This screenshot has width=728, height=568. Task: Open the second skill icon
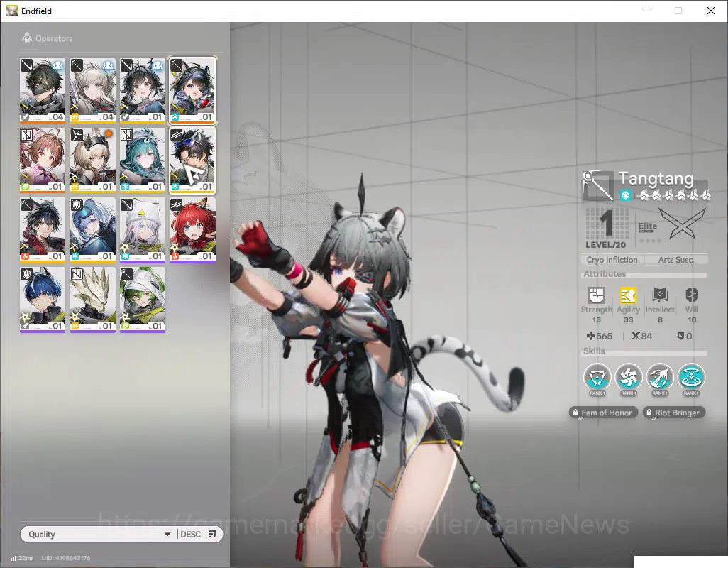click(x=628, y=376)
